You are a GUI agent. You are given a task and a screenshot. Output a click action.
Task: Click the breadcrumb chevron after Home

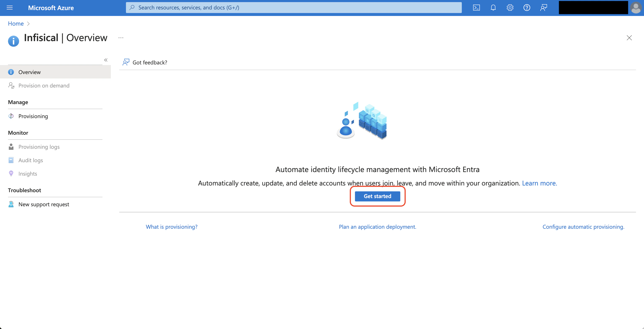(x=28, y=23)
